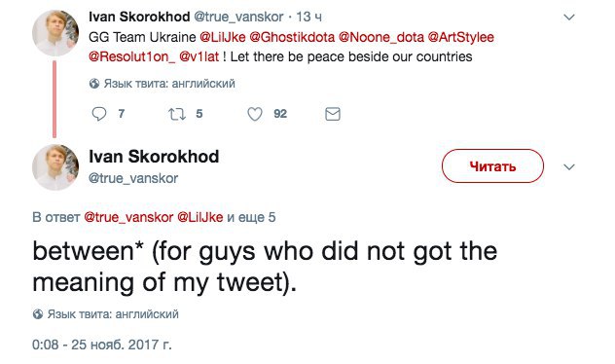
Task: Open the @v1lat mention link
Action: [x=199, y=56]
